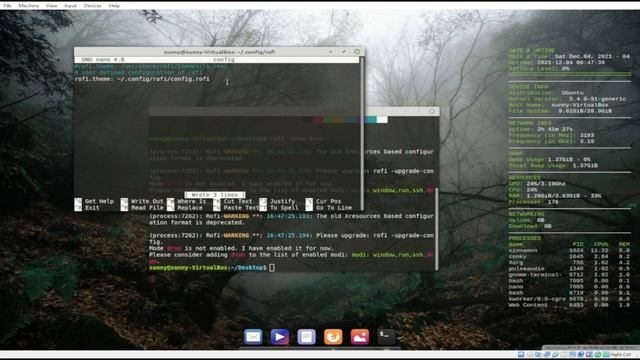The width and height of the screenshot is (640, 360).
Task: Click the 'Write Out' nano shortcut
Action: pyautogui.click(x=142, y=201)
